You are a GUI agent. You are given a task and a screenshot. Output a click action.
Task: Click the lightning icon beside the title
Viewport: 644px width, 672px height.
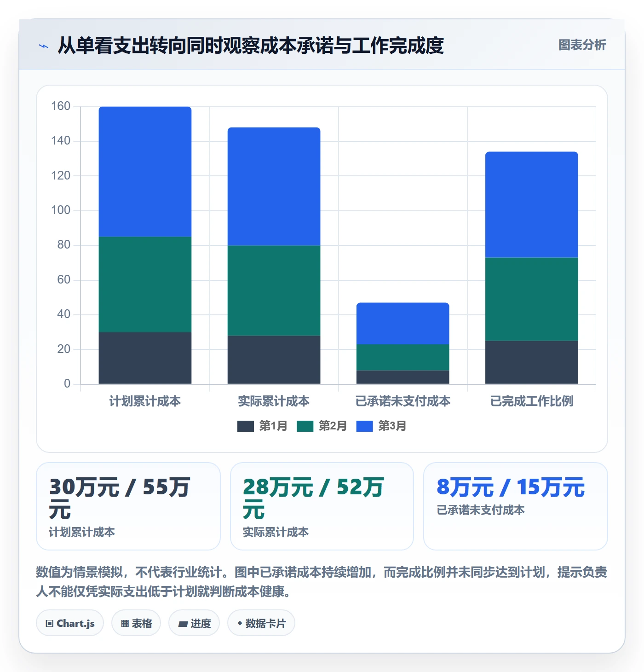coord(44,46)
